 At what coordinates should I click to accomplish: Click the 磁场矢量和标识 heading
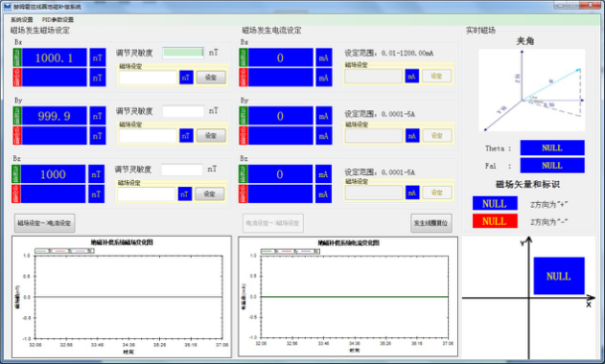(527, 184)
